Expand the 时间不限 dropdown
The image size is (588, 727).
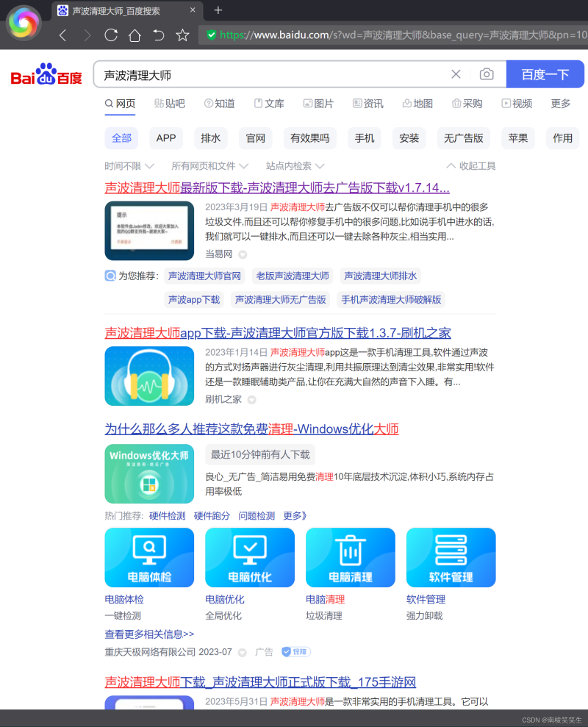tap(129, 166)
